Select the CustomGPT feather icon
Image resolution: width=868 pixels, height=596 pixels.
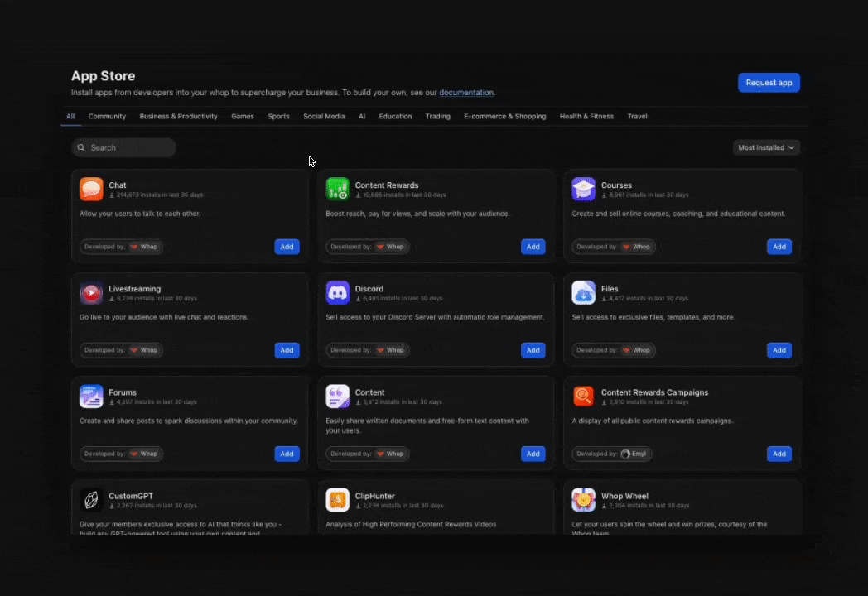click(91, 499)
